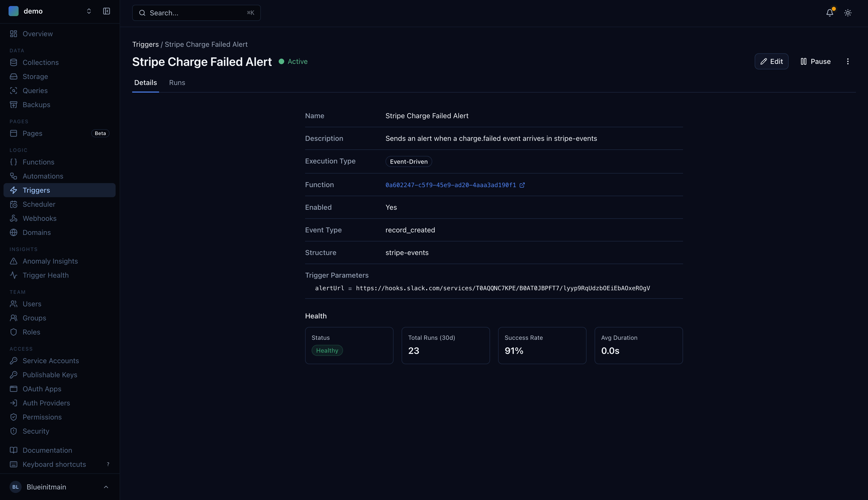Viewport: 868px width, 500px height.
Task: Select the Webhooks sidebar icon
Action: click(14, 218)
